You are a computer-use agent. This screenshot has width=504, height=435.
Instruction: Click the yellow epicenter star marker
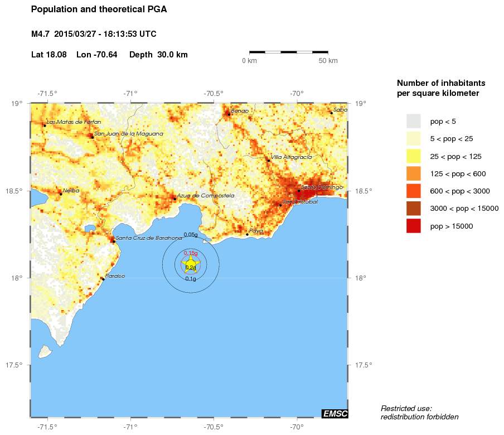(x=191, y=264)
